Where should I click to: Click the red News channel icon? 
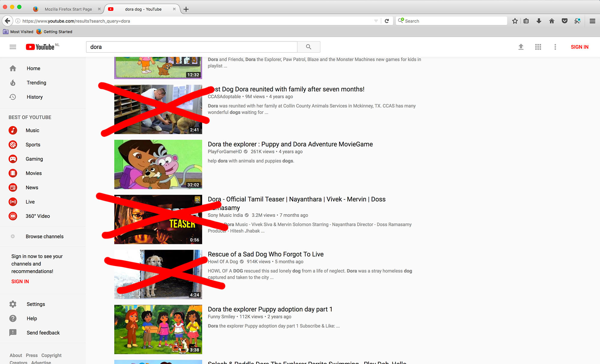(13, 188)
